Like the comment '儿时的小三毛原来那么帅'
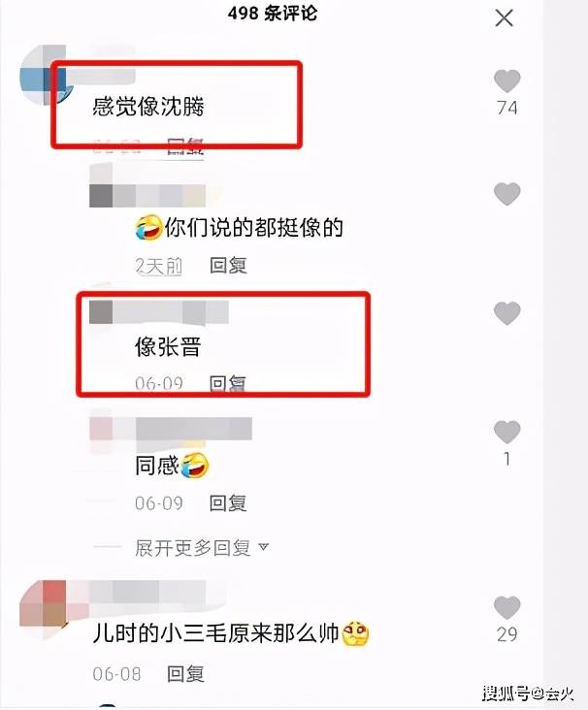The height and width of the screenshot is (710, 588). [x=506, y=607]
